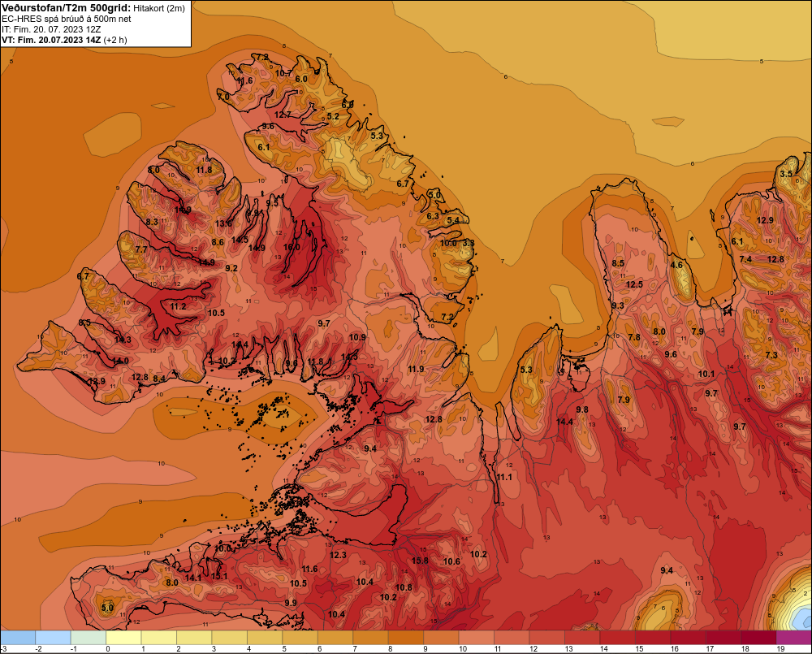The width and height of the screenshot is (812, 654).
Task: Select the '5.4' temperature label
Action: click(x=452, y=220)
